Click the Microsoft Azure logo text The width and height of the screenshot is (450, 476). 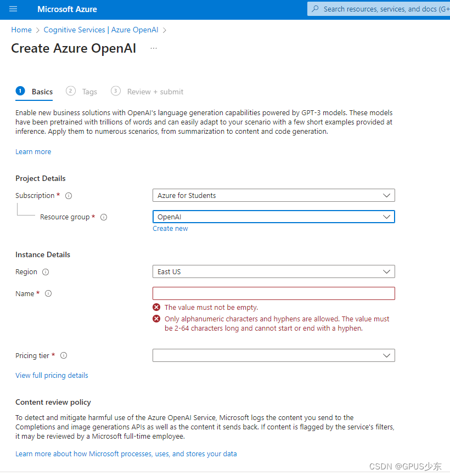point(67,9)
